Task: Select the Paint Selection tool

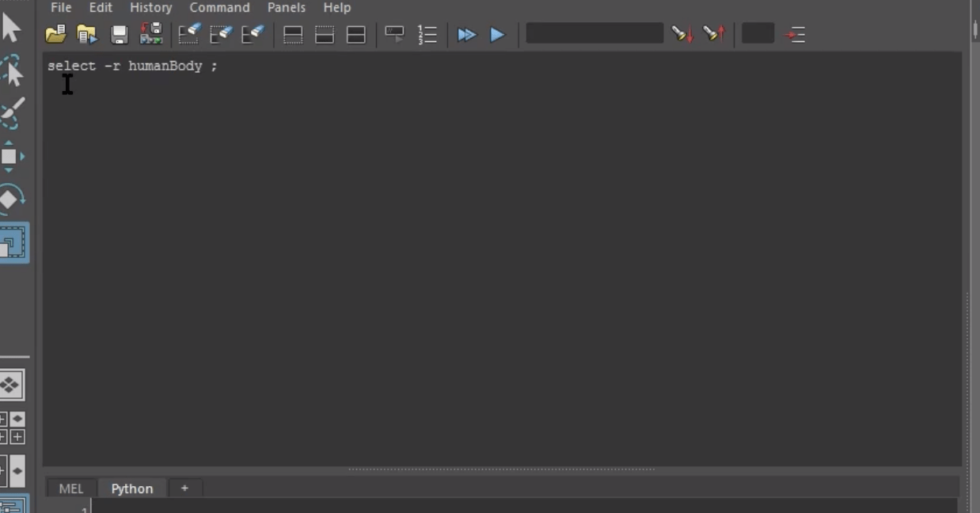Action: pyautogui.click(x=12, y=113)
